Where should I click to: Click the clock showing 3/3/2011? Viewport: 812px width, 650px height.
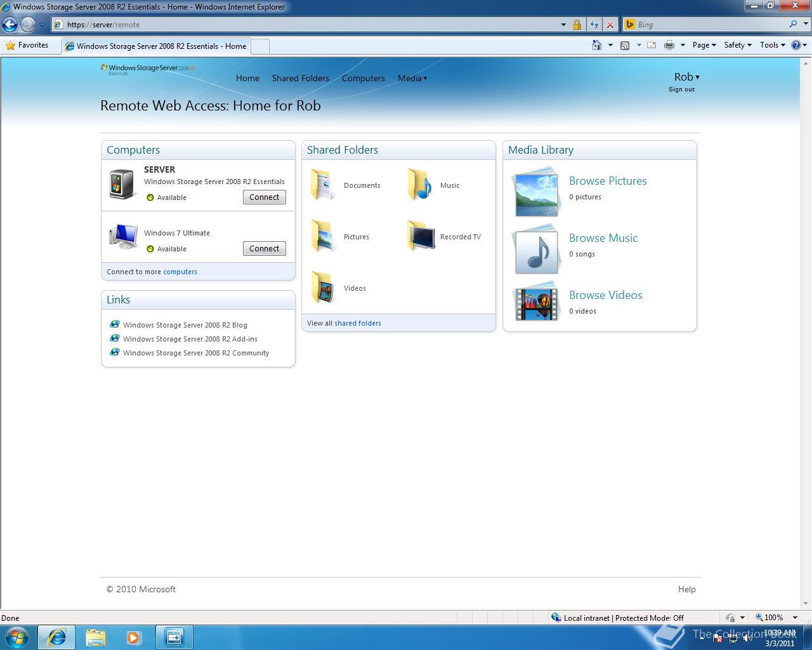click(x=780, y=638)
